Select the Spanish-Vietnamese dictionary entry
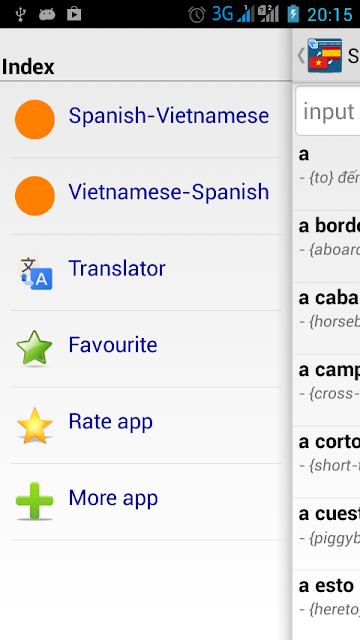The image size is (360, 640). pyautogui.click(x=146, y=120)
